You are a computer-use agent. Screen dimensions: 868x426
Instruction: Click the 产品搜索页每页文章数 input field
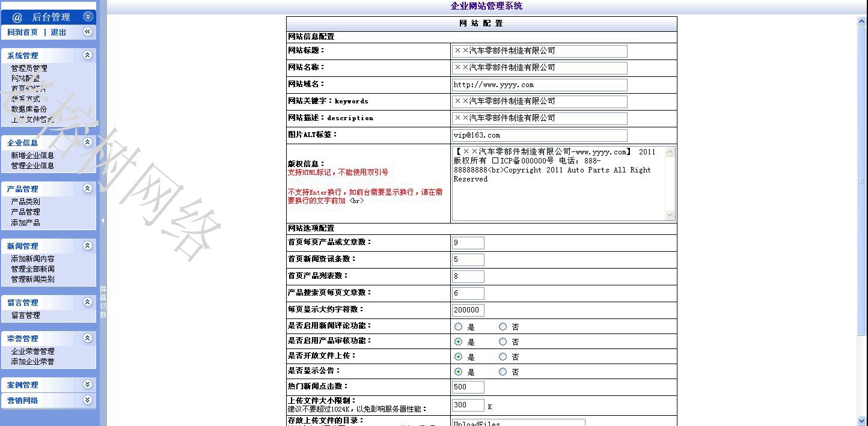468,293
